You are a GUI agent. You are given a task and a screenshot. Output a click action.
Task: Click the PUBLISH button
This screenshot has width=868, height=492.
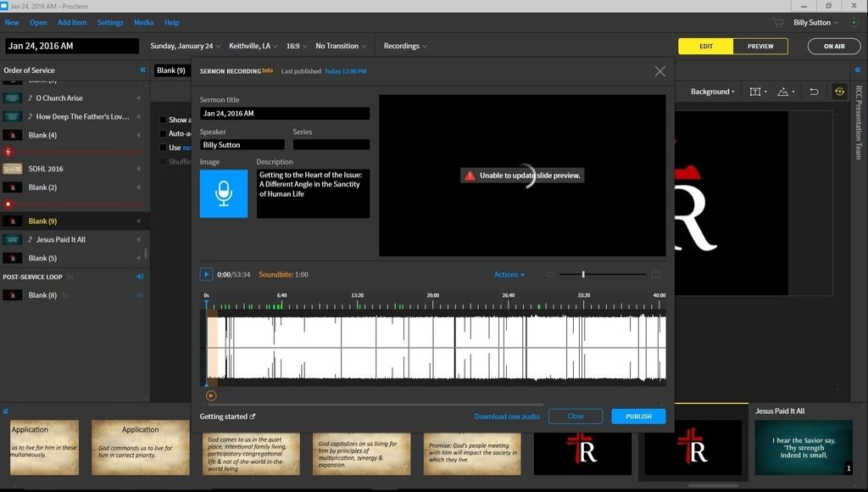tap(638, 417)
